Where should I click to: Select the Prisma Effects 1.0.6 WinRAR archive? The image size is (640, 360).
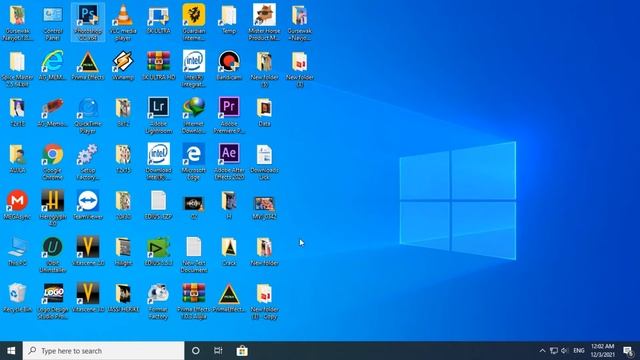(x=193, y=301)
